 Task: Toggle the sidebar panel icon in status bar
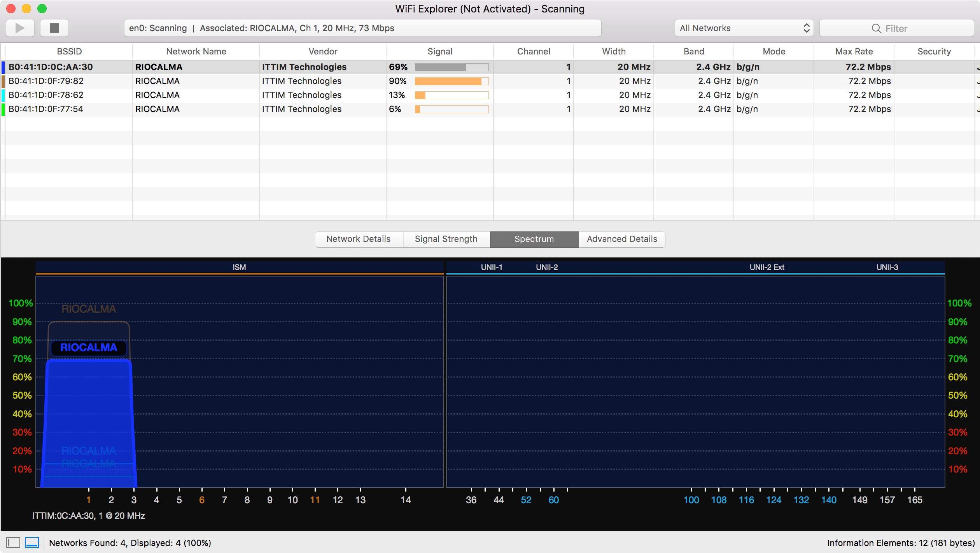click(13, 542)
